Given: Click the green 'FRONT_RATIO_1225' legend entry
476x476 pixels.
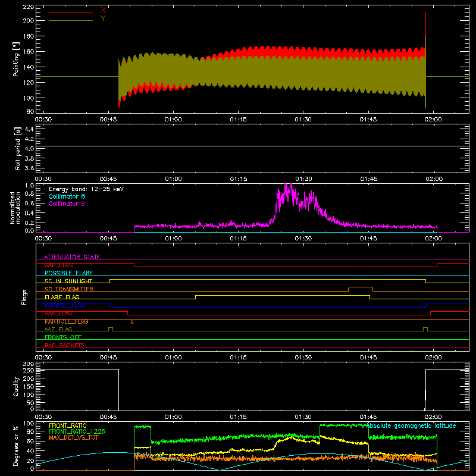Looking at the screenshot, I should point(77,431).
